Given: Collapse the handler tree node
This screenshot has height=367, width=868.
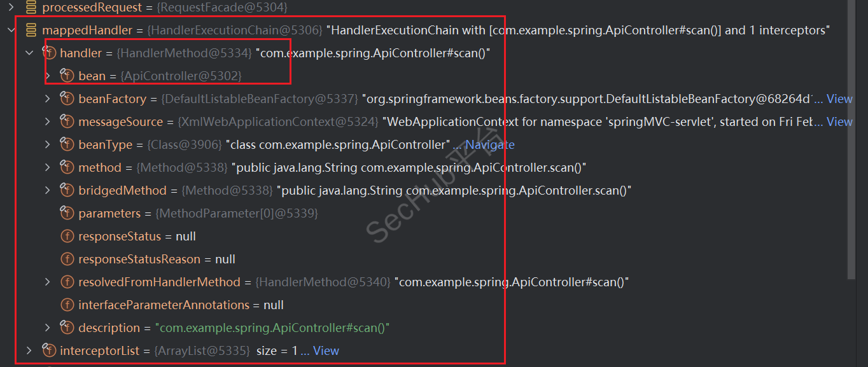Looking at the screenshot, I should 29,53.
